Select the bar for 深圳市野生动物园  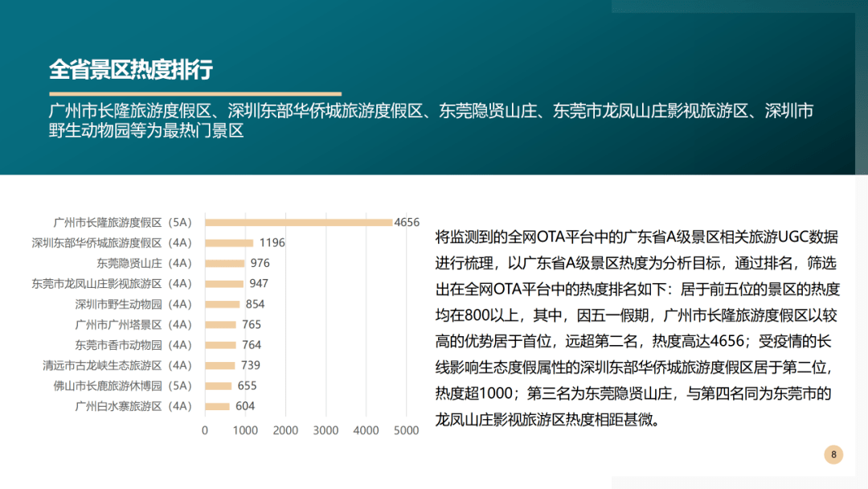[x=221, y=304]
